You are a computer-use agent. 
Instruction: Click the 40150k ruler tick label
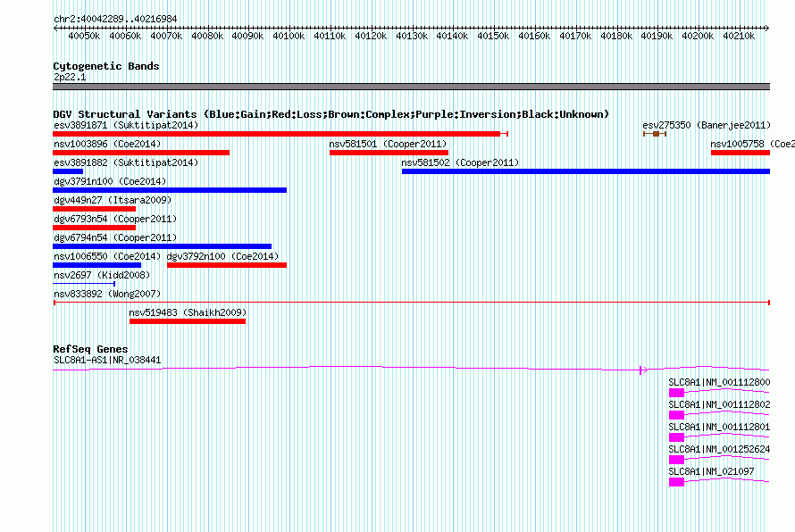(493, 36)
